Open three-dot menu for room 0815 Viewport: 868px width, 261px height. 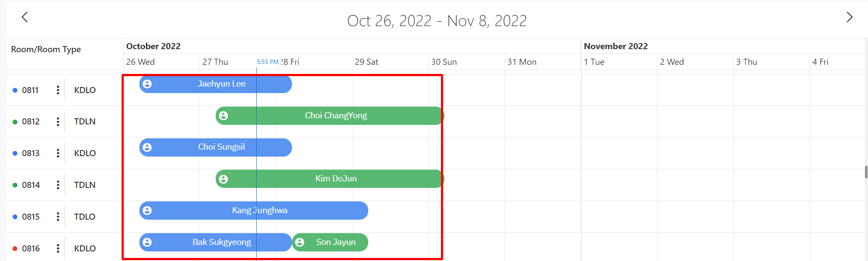pyautogui.click(x=58, y=217)
